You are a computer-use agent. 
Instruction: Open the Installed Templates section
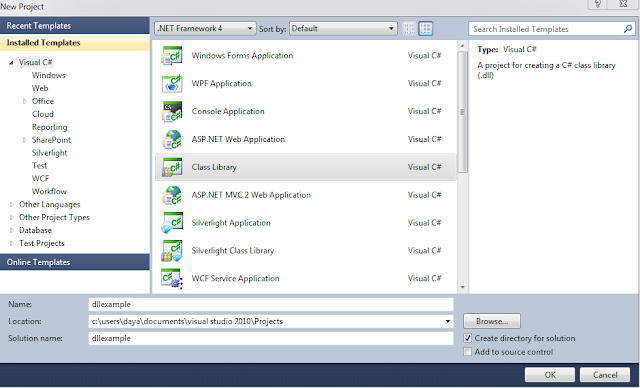click(x=75, y=43)
